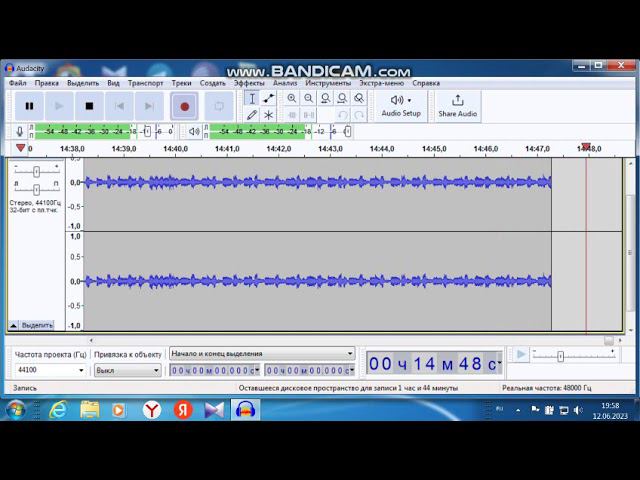Click Trim audio outside selection

[292, 115]
